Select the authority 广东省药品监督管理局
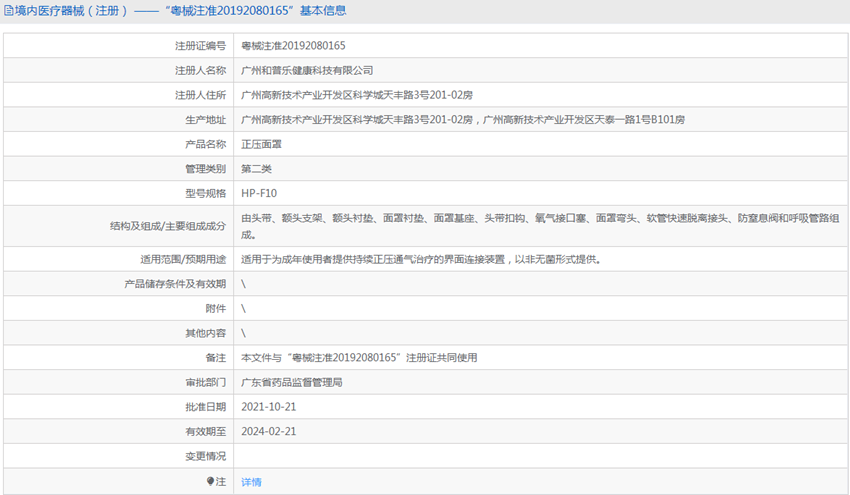The image size is (850, 495). (x=292, y=382)
